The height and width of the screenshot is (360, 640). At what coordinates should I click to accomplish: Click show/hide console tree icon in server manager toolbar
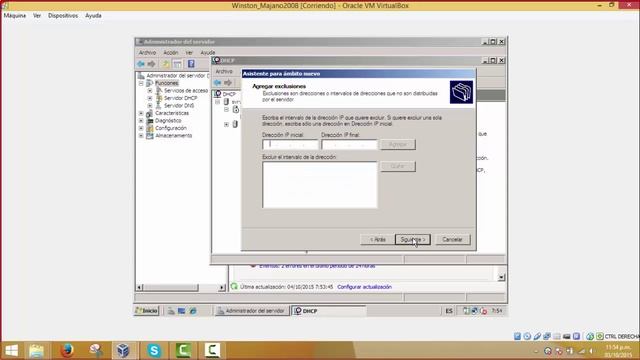pyautogui.click(x=177, y=64)
